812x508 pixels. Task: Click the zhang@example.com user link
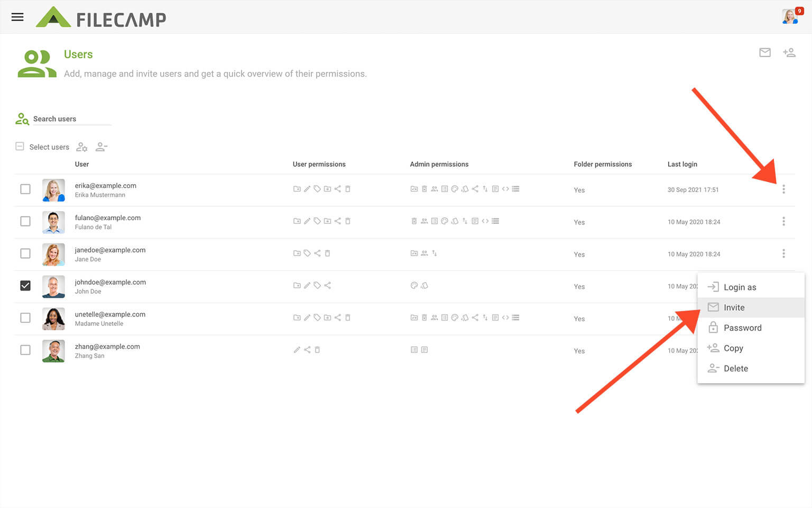click(107, 347)
